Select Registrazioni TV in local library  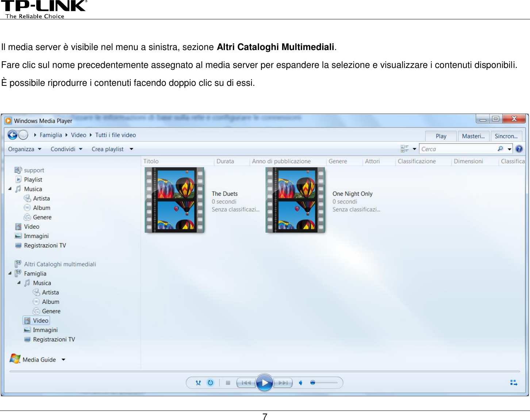tap(41, 245)
